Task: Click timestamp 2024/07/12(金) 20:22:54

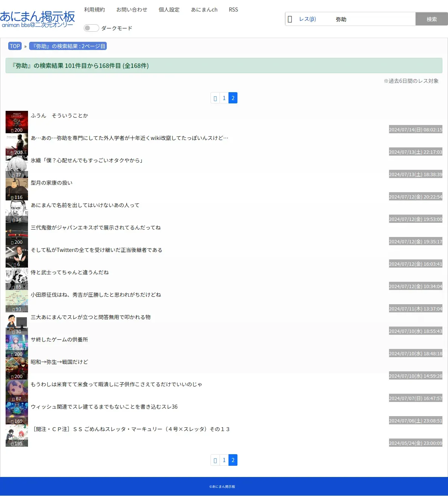Action: pyautogui.click(x=416, y=197)
